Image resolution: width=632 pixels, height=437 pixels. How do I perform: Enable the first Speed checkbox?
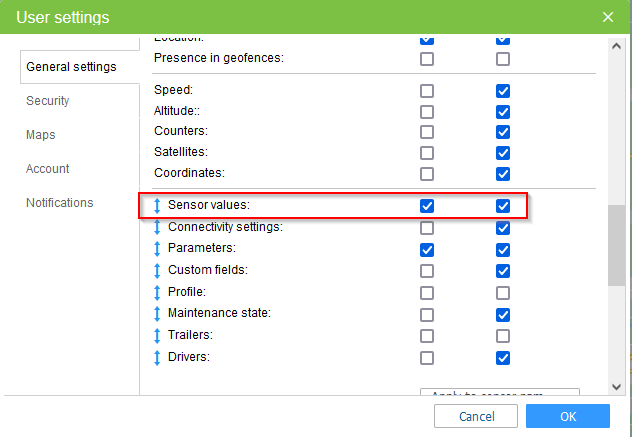coord(427,91)
